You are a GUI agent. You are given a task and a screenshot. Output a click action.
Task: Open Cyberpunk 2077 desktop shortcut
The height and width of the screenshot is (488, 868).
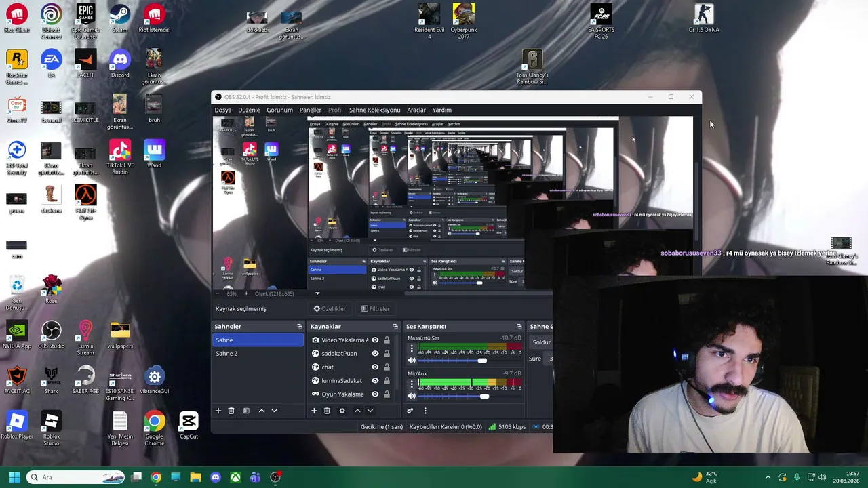pos(464,22)
